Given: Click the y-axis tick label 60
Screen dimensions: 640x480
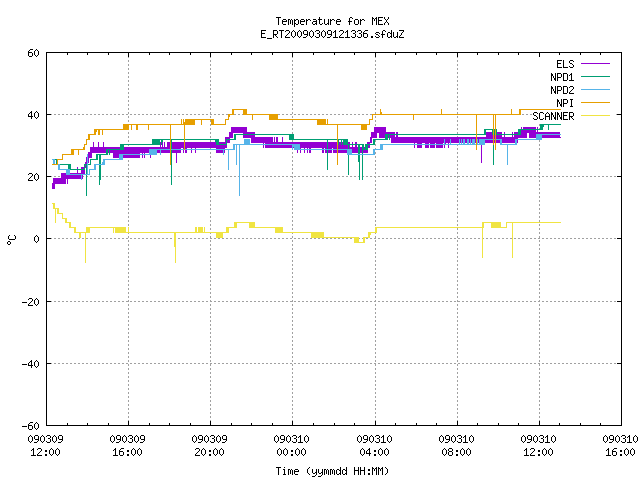Looking at the screenshot, I should pos(33,53).
